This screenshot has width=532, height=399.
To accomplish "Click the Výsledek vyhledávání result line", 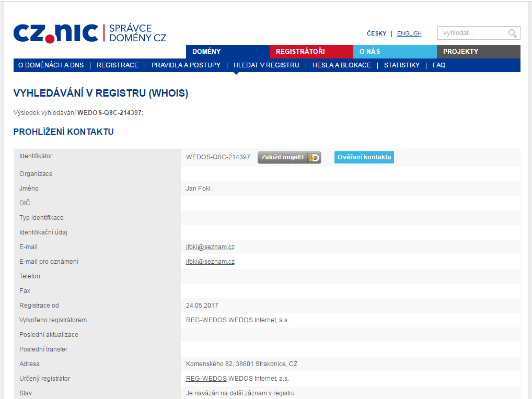I will click(78, 113).
